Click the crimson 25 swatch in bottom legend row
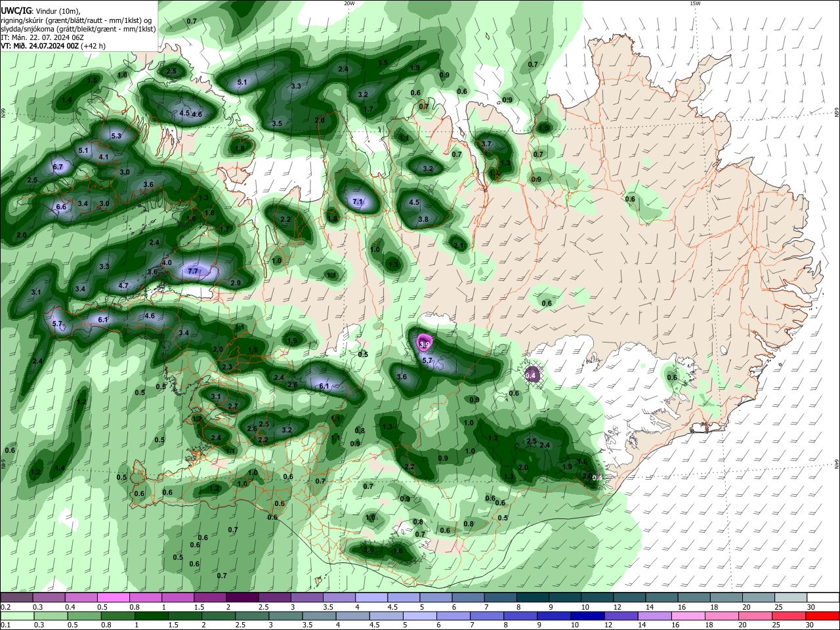840x630 pixels. 790,616
